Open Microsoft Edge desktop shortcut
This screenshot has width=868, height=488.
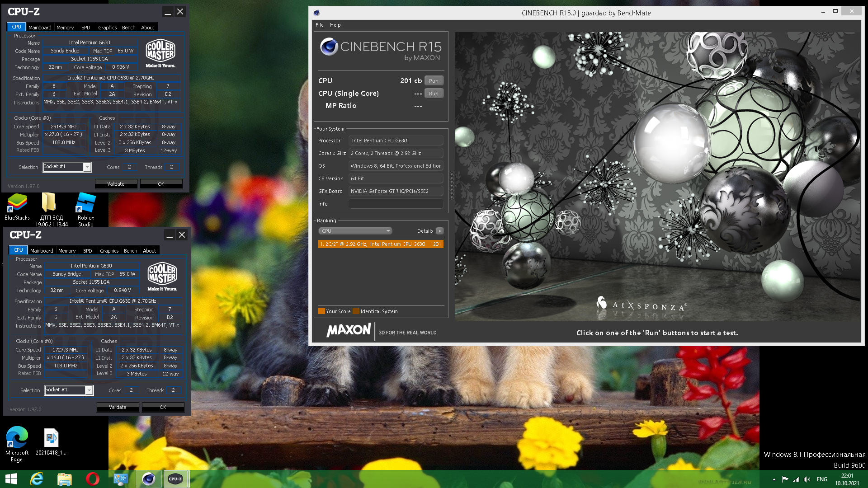coord(17,444)
